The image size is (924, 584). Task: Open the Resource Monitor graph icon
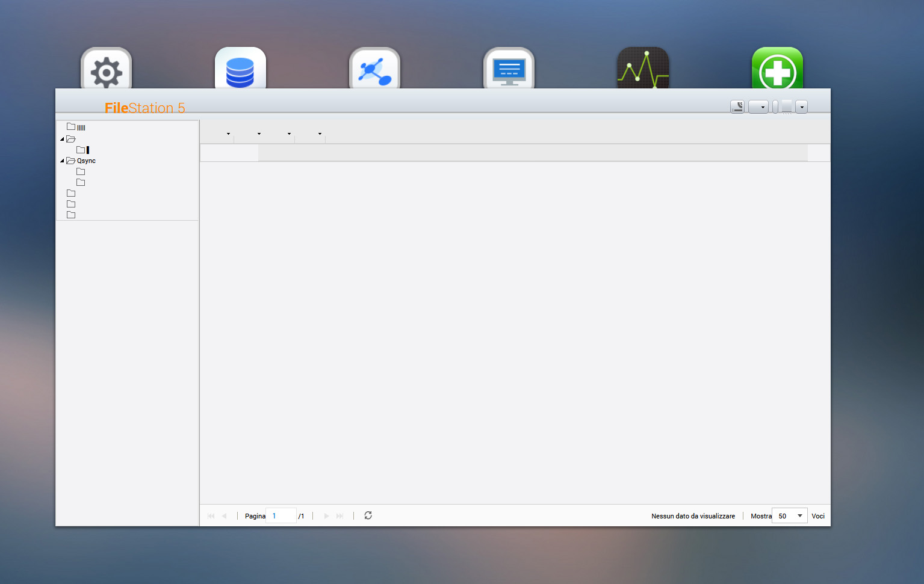(x=643, y=69)
